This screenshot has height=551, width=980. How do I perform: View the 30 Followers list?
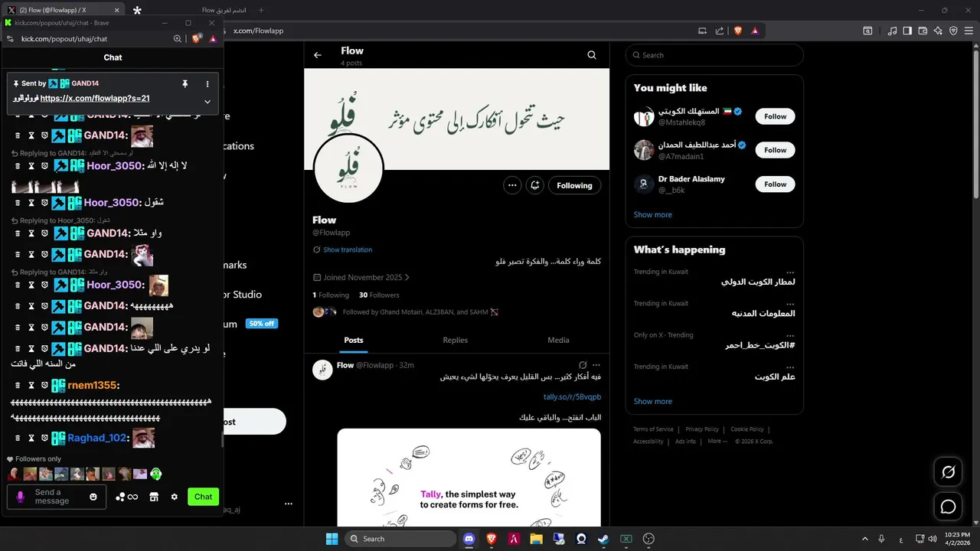[379, 295]
